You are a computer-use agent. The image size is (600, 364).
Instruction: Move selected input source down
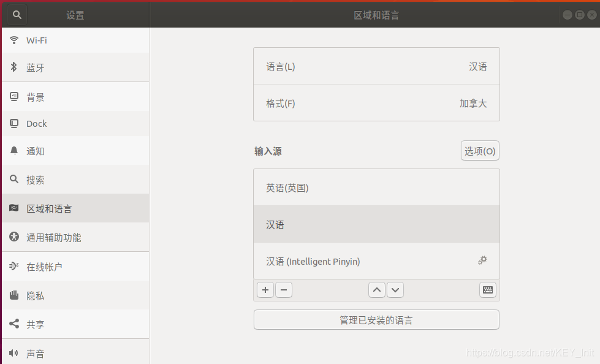[395, 290]
